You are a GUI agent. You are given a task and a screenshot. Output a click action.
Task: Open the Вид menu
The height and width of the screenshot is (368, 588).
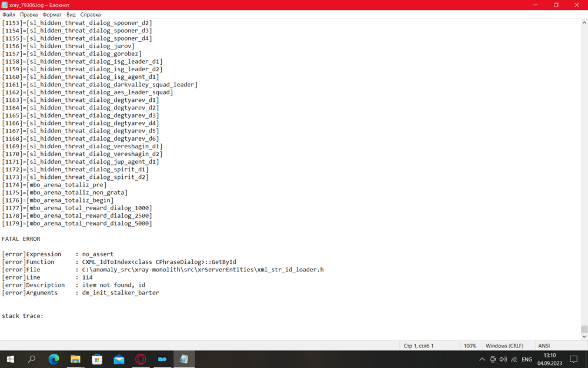[71, 15]
